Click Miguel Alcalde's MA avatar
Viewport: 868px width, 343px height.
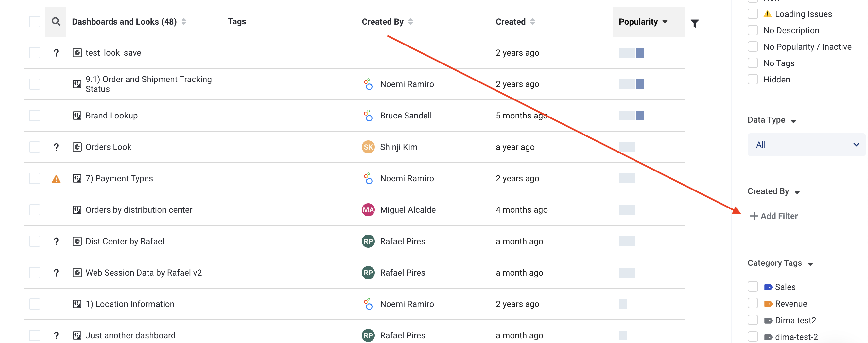(368, 210)
